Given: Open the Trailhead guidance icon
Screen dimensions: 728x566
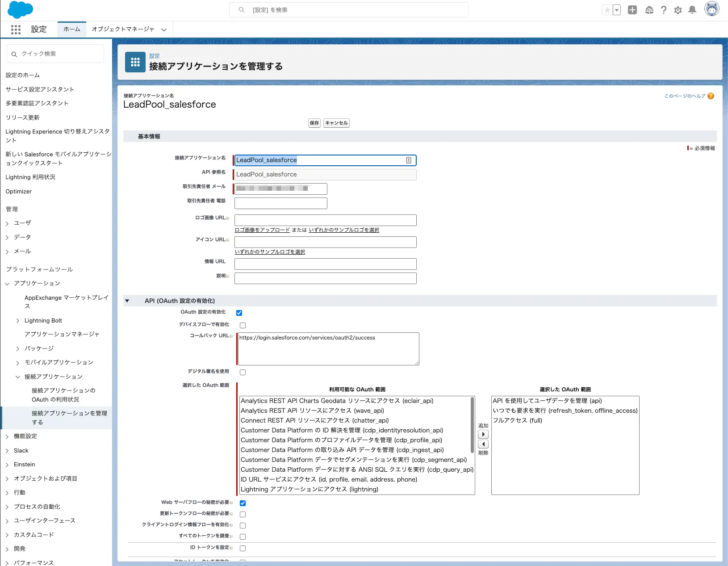Looking at the screenshot, I should pyautogui.click(x=649, y=10).
